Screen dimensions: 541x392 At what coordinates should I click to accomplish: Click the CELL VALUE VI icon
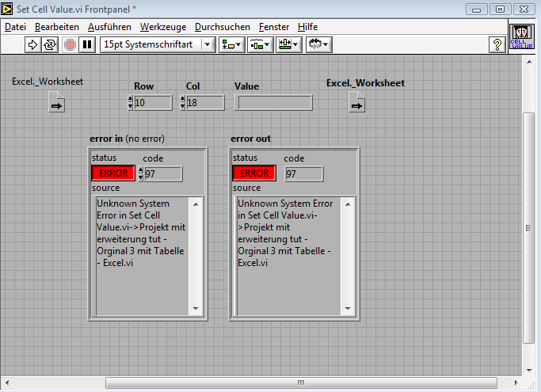(x=522, y=36)
